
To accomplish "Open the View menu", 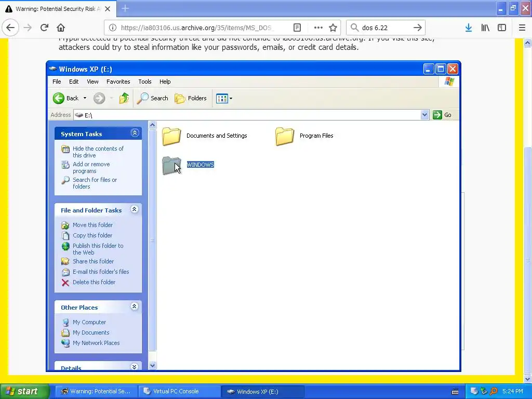I will point(92,82).
